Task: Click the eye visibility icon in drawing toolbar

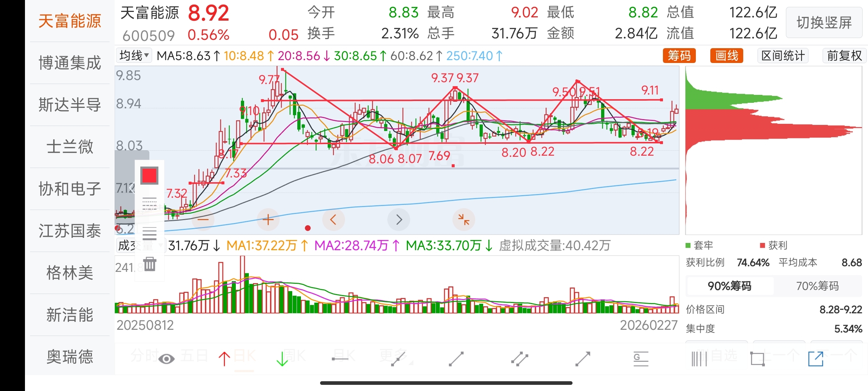Action: pos(166,359)
